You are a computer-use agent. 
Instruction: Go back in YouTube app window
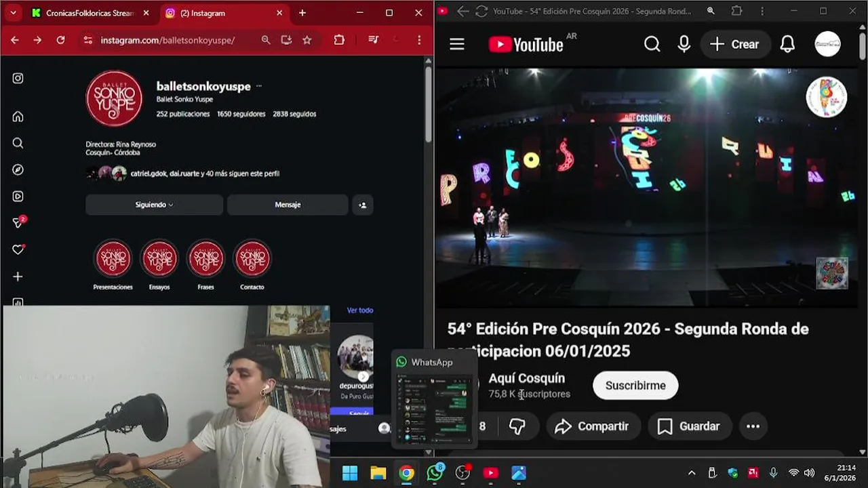[462, 11]
